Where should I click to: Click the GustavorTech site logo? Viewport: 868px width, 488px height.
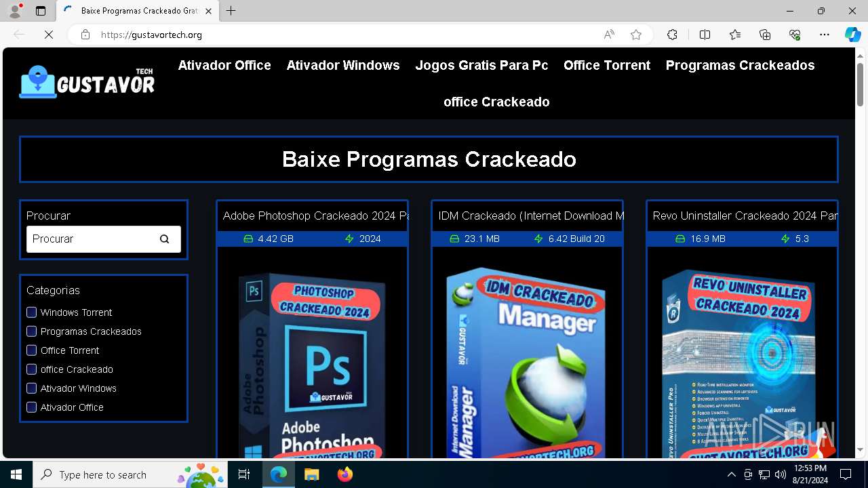coord(87,83)
